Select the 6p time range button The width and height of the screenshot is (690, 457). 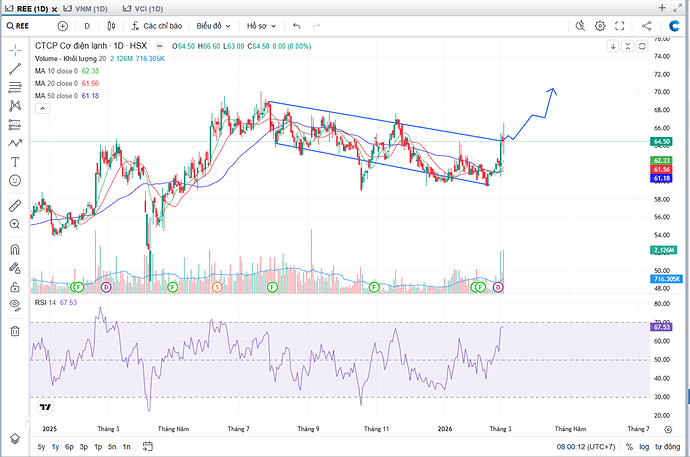[x=69, y=447]
